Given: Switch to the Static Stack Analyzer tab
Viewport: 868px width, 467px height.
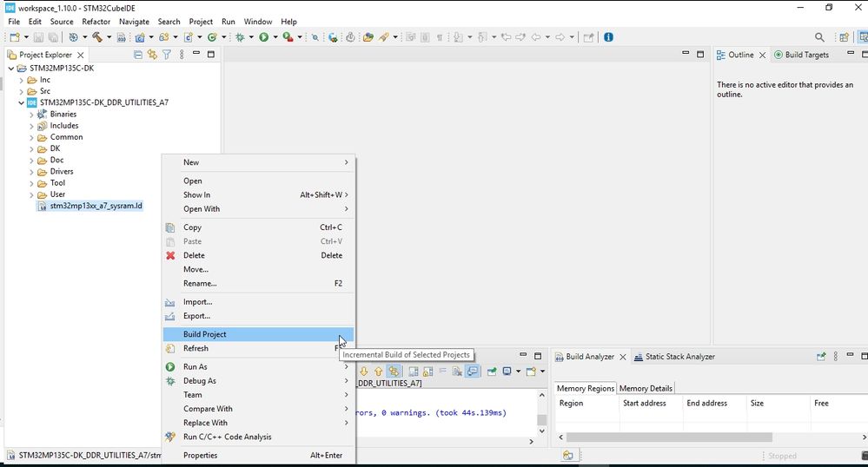Looking at the screenshot, I should tap(674, 357).
